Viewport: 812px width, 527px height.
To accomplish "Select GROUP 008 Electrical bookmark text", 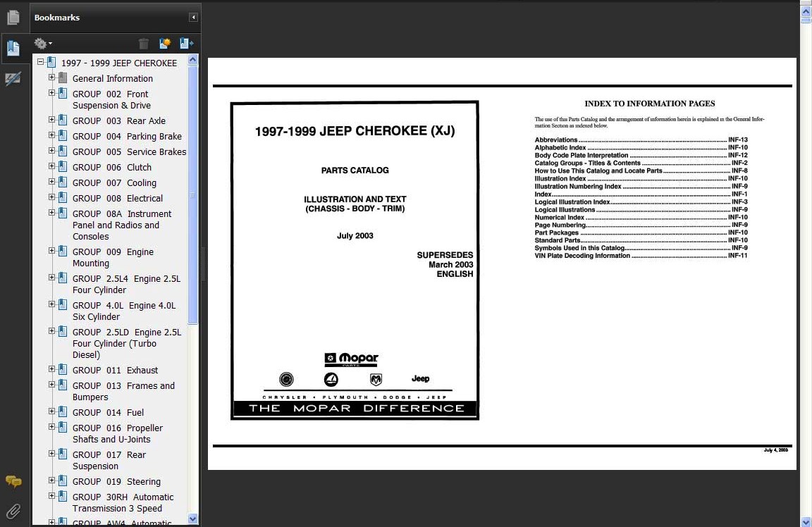I will point(118,198).
